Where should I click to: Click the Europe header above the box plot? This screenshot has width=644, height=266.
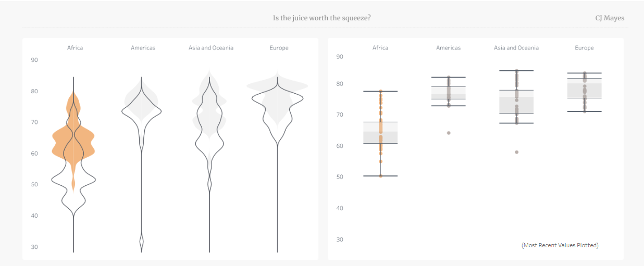click(584, 48)
